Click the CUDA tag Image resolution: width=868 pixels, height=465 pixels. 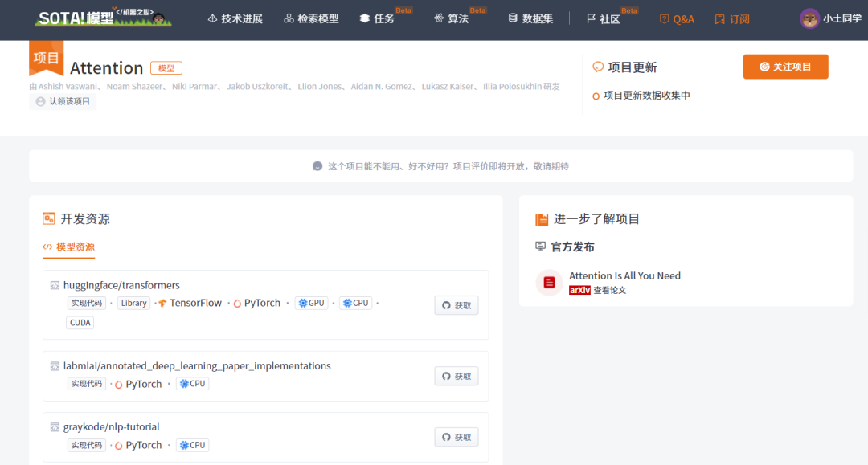click(80, 323)
